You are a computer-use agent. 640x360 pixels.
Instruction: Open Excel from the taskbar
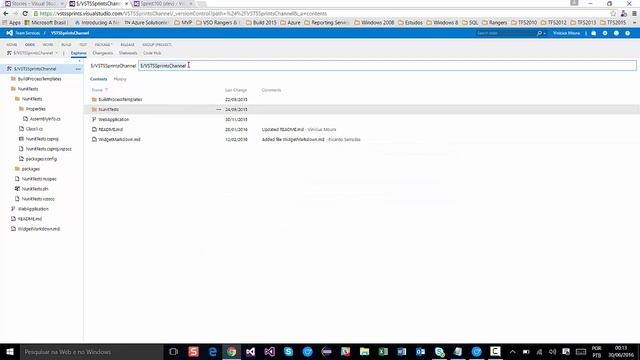point(383,352)
